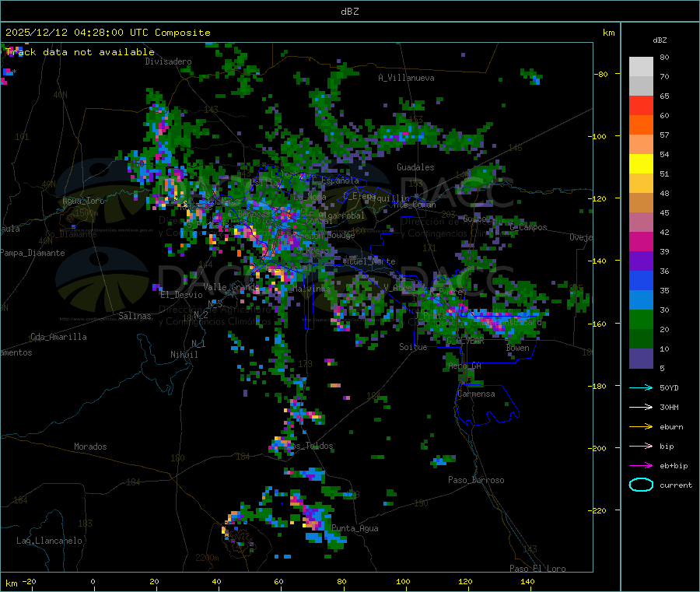Click the 'Divisadero' map label
This screenshot has height=592, width=700.
click(168, 61)
